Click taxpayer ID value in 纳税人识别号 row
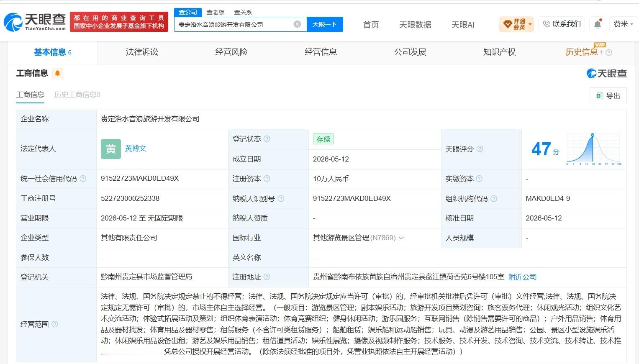 click(x=352, y=198)
